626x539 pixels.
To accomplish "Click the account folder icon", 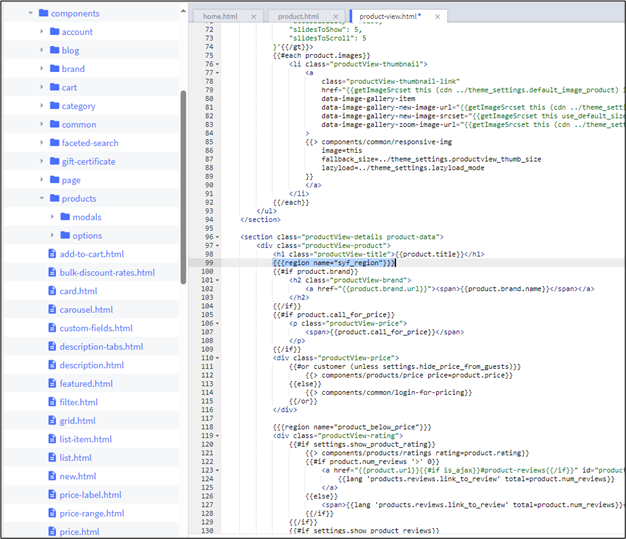I will (x=54, y=32).
